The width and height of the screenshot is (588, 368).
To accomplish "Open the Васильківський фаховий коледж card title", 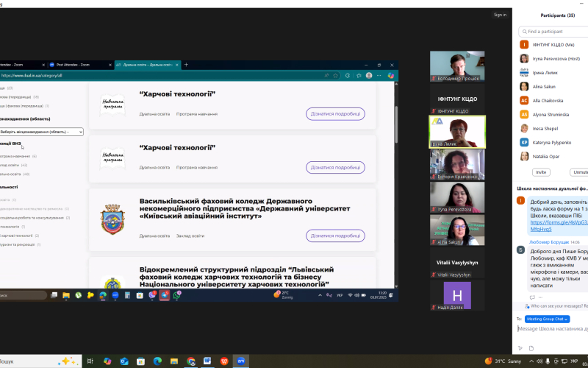I will 245,209.
